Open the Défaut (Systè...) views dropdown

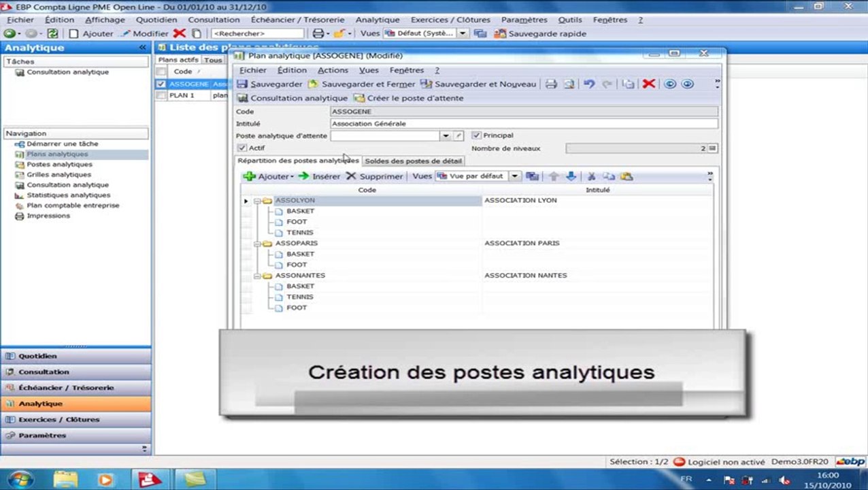tap(463, 33)
